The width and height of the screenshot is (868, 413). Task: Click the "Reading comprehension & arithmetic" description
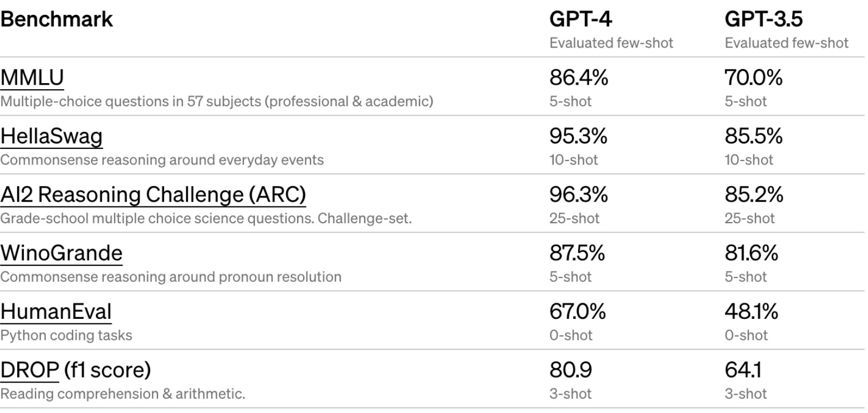click(122, 394)
